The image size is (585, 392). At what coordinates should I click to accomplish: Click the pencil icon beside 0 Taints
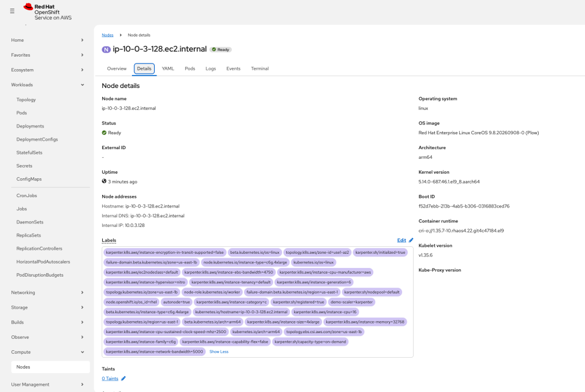pyautogui.click(x=123, y=378)
